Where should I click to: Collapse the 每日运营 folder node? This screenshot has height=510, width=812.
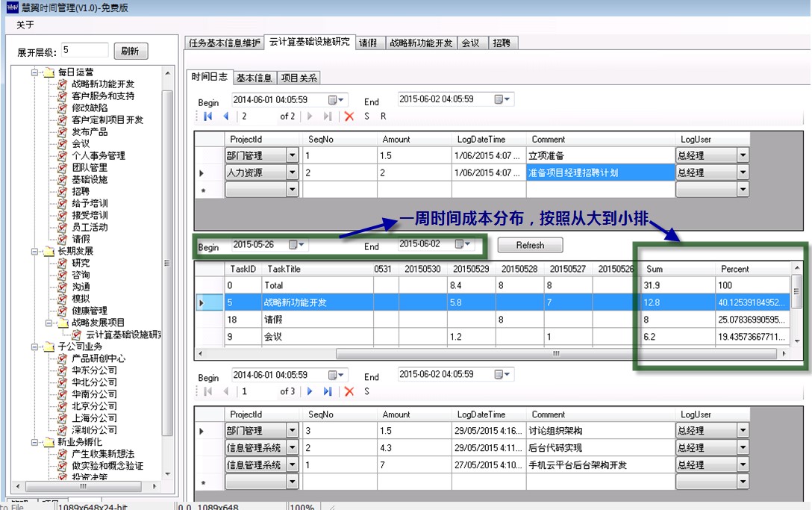[x=34, y=72]
